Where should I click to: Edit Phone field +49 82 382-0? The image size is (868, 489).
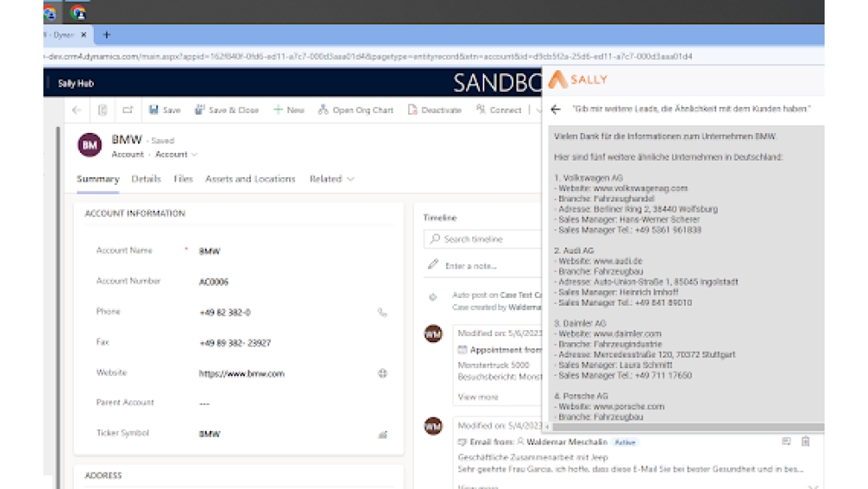tap(285, 313)
